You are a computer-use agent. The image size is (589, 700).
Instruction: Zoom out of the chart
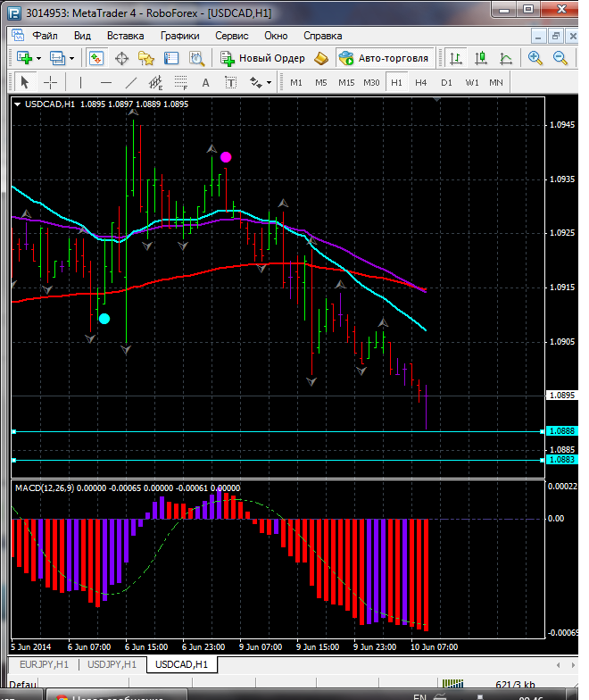[x=561, y=58]
